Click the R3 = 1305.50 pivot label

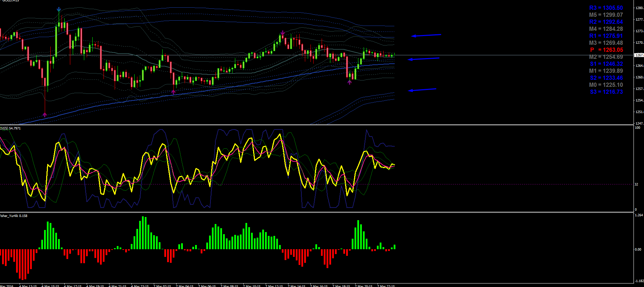coord(606,8)
